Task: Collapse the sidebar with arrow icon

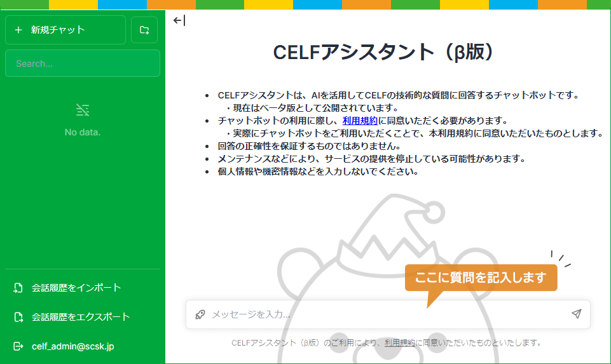Action: 179,20
